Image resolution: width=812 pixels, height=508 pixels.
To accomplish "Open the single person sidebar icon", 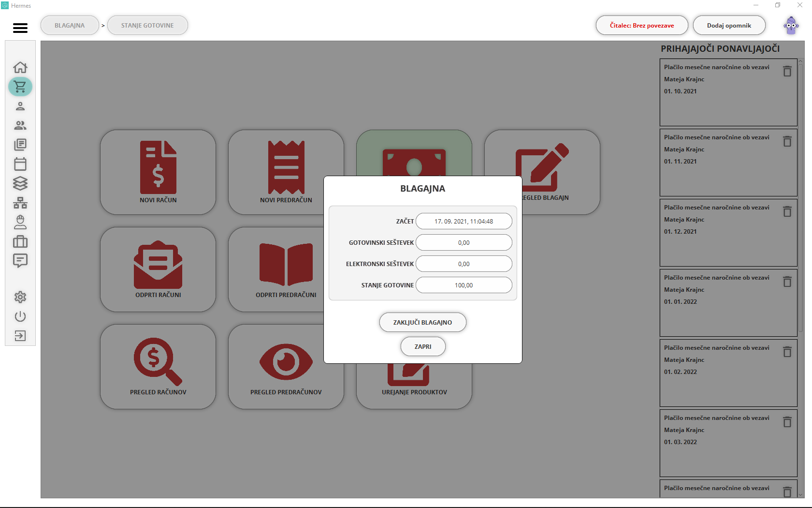I will click(x=20, y=106).
